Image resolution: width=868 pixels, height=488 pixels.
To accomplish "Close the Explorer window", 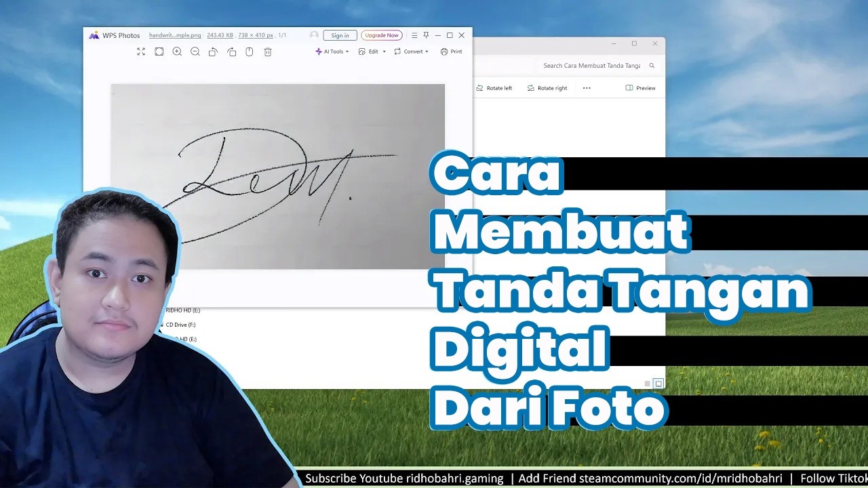I will point(655,43).
